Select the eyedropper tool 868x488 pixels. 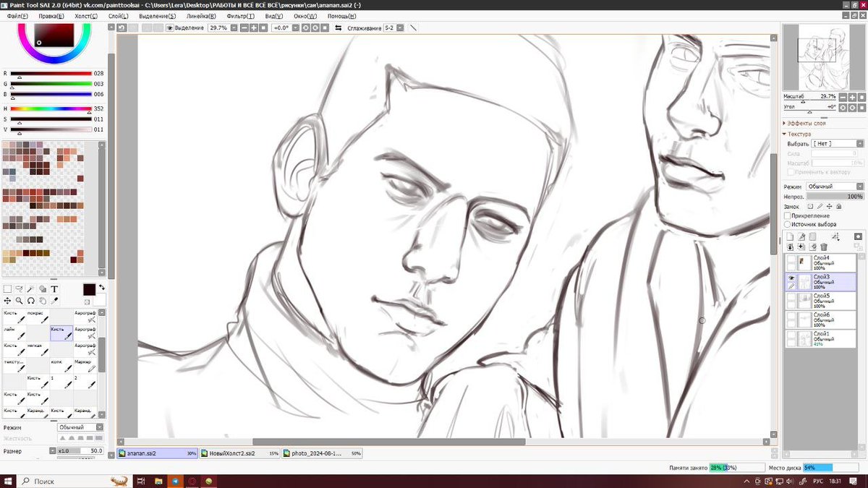[x=54, y=301]
